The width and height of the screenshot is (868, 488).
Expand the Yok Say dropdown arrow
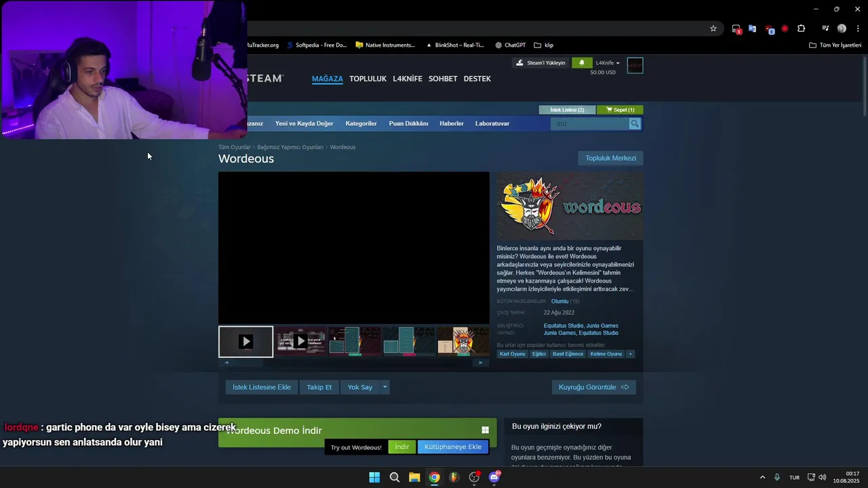pos(384,387)
